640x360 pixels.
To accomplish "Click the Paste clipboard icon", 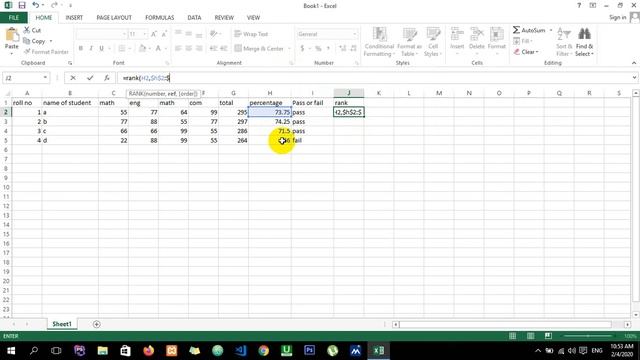I will tap(12, 35).
